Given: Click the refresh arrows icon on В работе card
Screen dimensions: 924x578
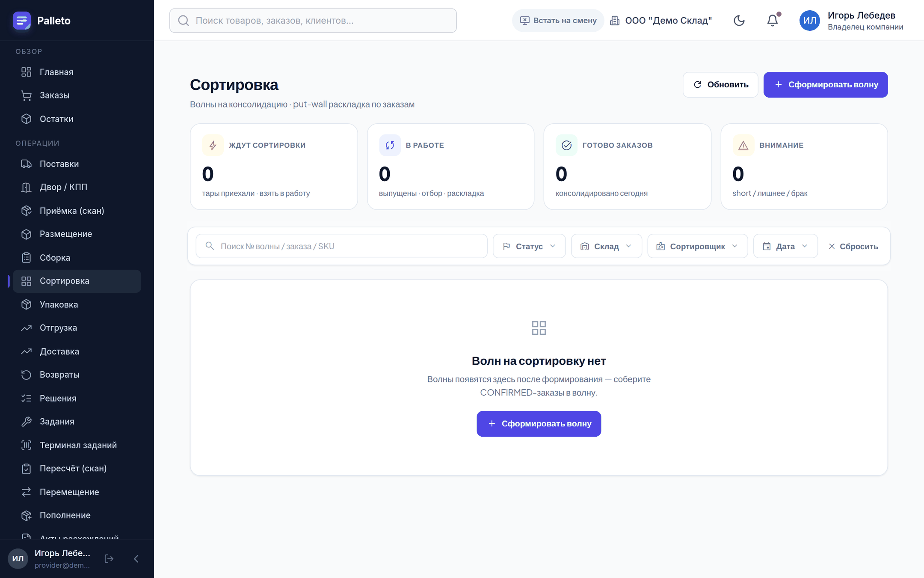Looking at the screenshot, I should (x=390, y=145).
